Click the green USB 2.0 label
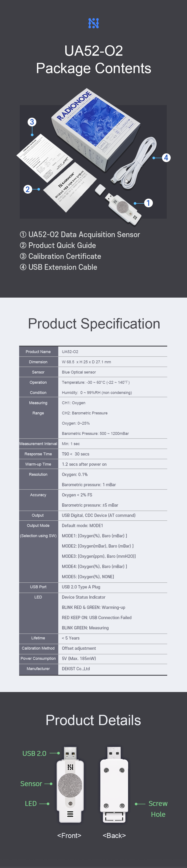The width and height of the screenshot is (187, 868). pos(34,753)
